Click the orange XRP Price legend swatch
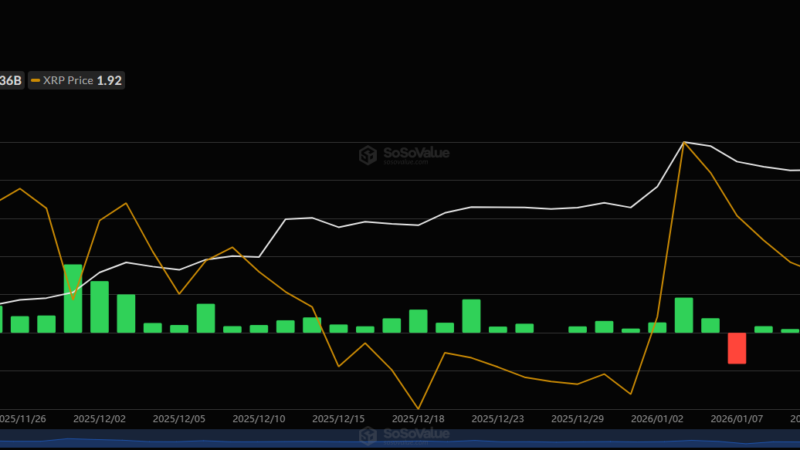 tap(36, 81)
